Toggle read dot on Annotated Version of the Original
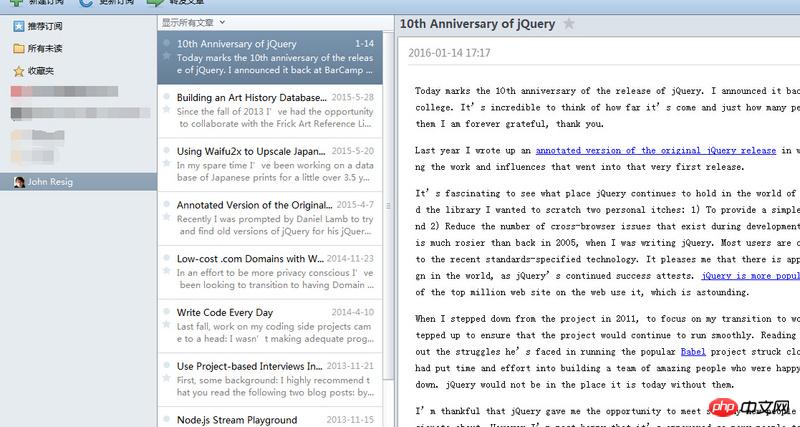The width and height of the screenshot is (800, 427). (166, 204)
